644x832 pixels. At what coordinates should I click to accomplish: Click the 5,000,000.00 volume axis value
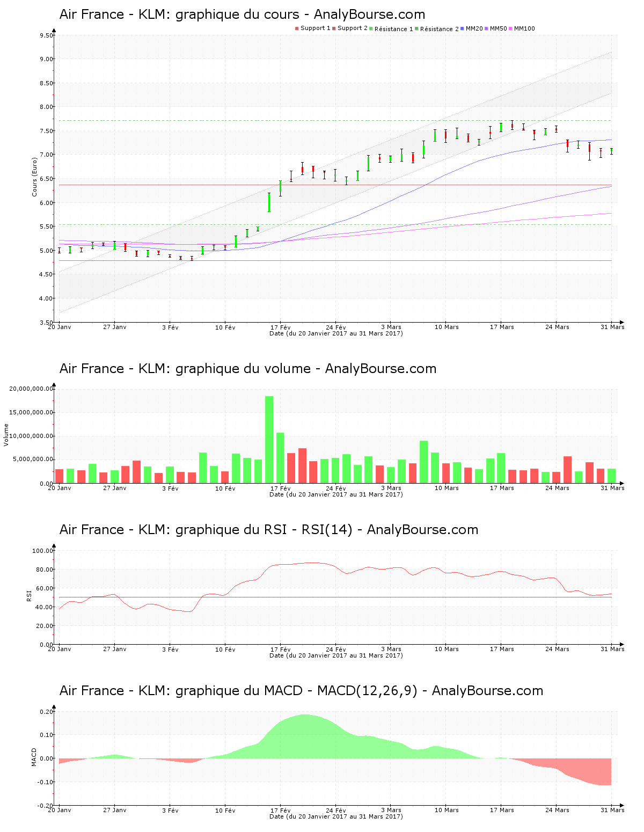[x=33, y=459]
